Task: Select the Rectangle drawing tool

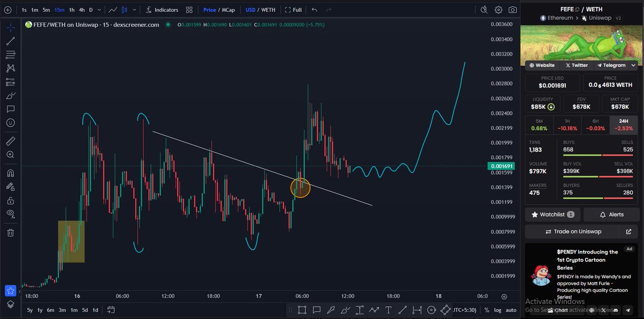Action: tap(302, 310)
